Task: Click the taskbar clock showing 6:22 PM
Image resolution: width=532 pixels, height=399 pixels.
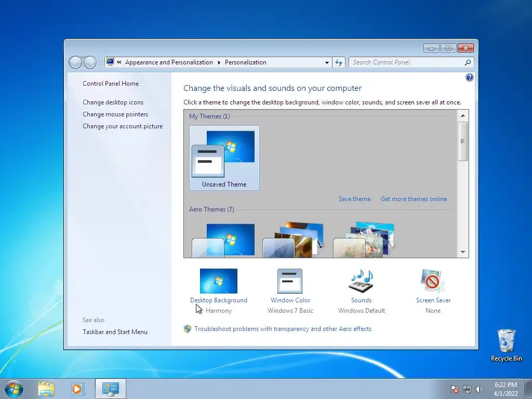Action: [x=506, y=389]
